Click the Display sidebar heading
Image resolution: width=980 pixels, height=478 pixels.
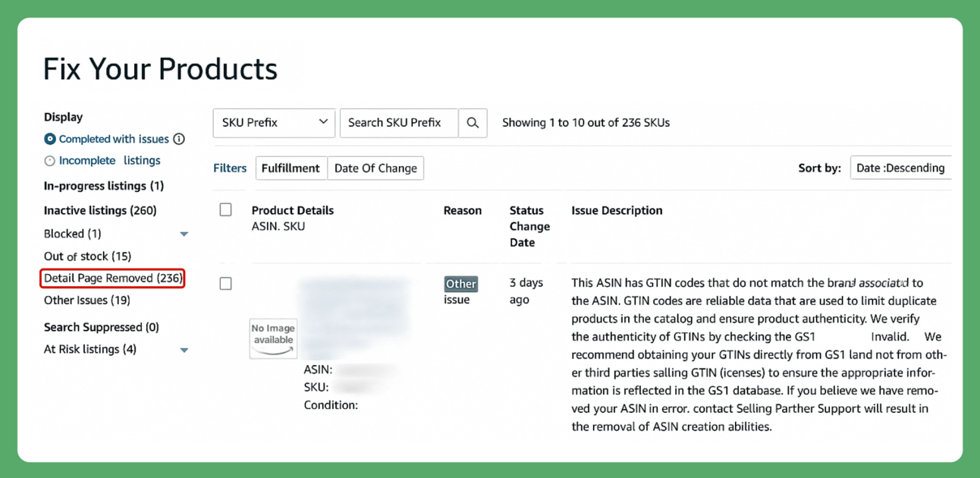63,117
